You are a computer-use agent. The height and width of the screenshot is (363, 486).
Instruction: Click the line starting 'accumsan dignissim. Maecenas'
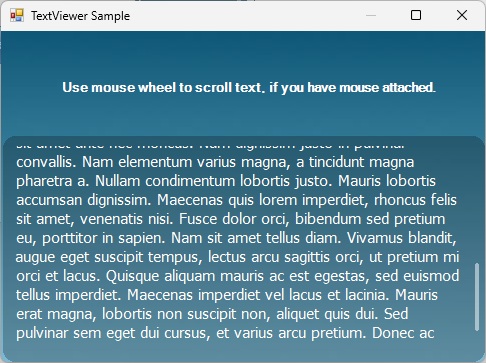(x=236, y=200)
